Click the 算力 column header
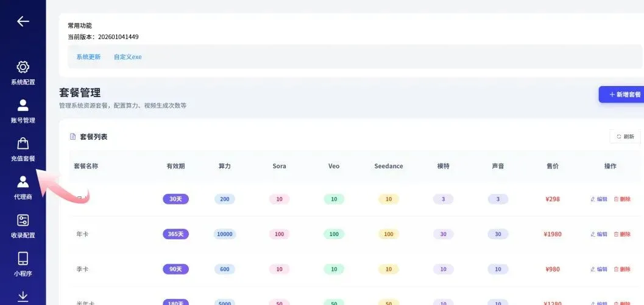 (x=225, y=166)
